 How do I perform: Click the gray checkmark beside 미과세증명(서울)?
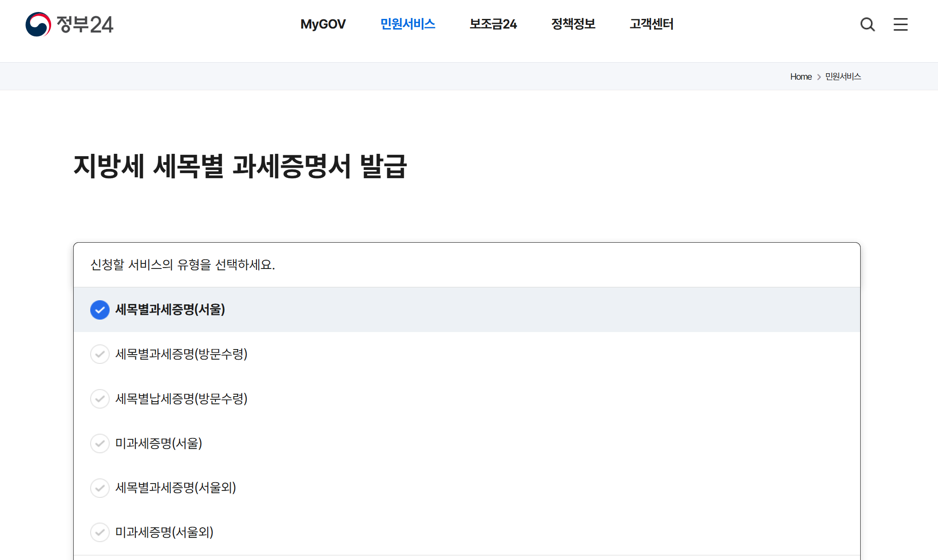(100, 443)
